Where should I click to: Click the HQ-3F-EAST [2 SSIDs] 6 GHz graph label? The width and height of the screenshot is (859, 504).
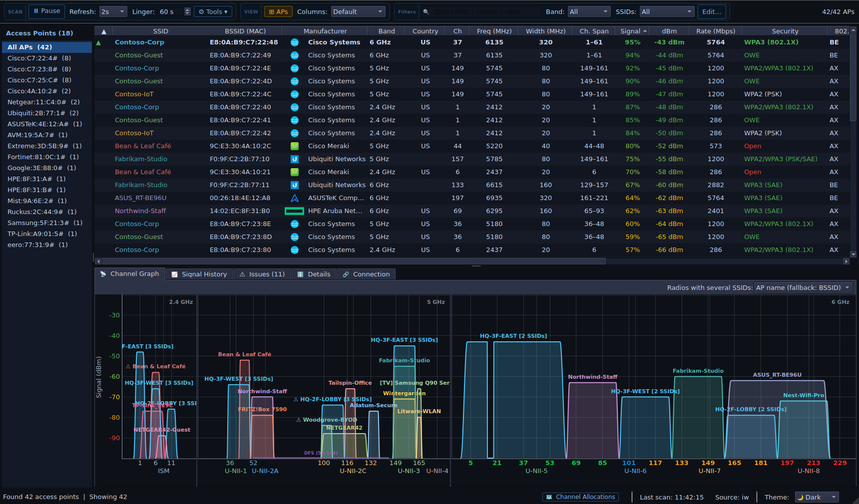(x=513, y=336)
